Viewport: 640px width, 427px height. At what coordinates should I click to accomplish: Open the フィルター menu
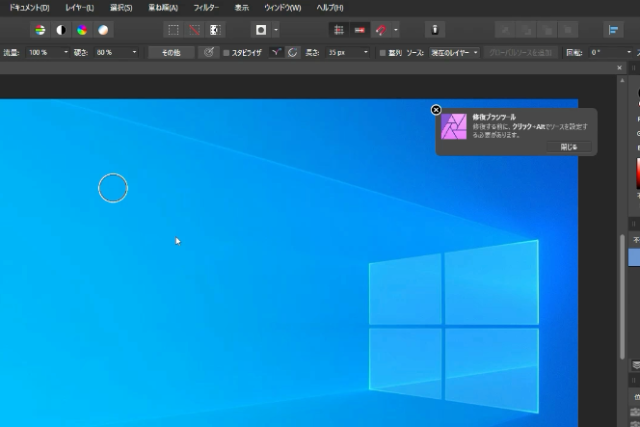(206, 8)
